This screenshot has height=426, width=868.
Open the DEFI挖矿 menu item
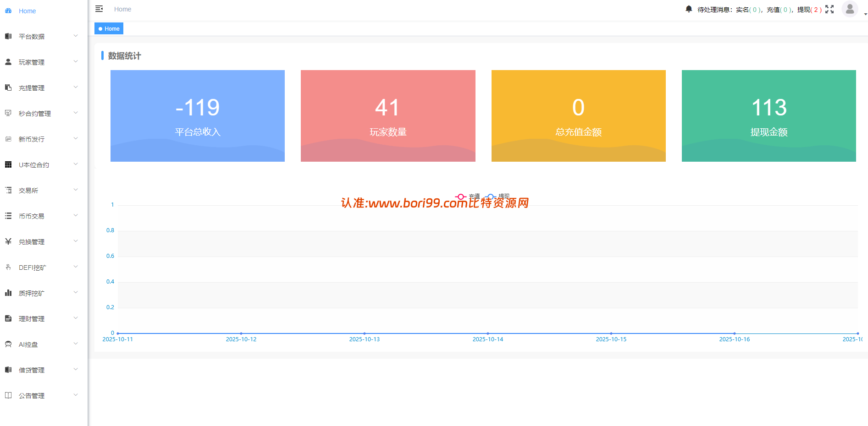(x=44, y=267)
